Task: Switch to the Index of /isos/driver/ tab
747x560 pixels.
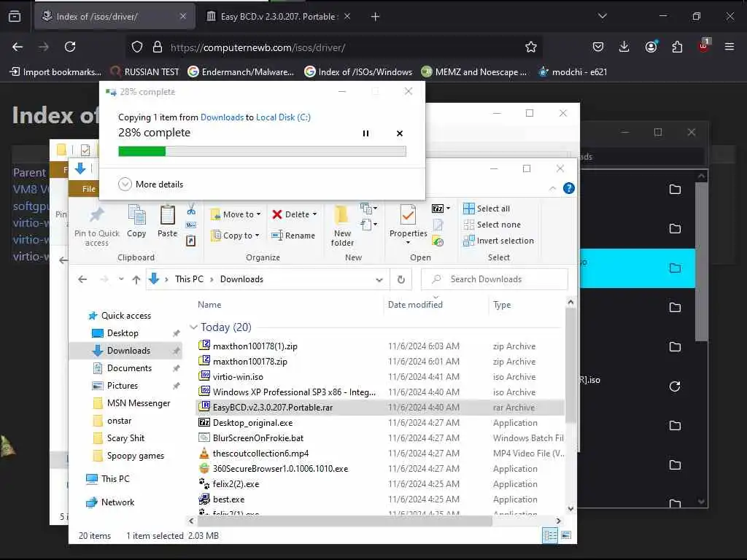Action: (x=115, y=17)
